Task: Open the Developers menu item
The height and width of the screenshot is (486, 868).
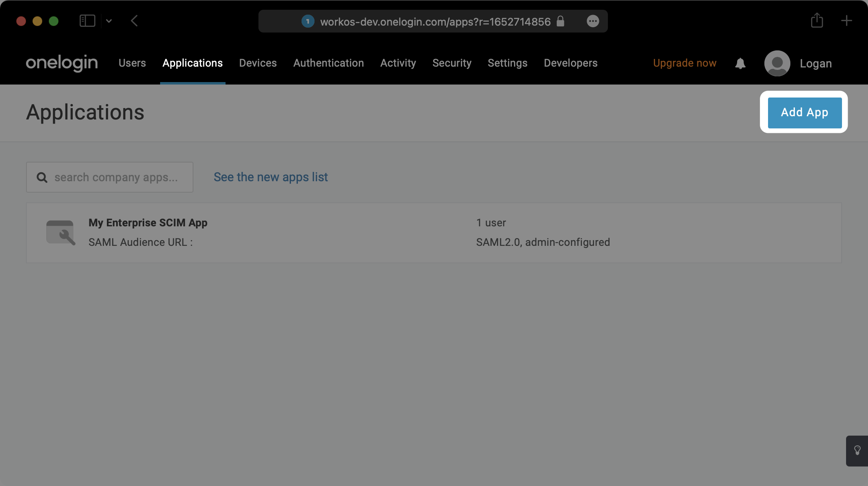Action: [571, 63]
